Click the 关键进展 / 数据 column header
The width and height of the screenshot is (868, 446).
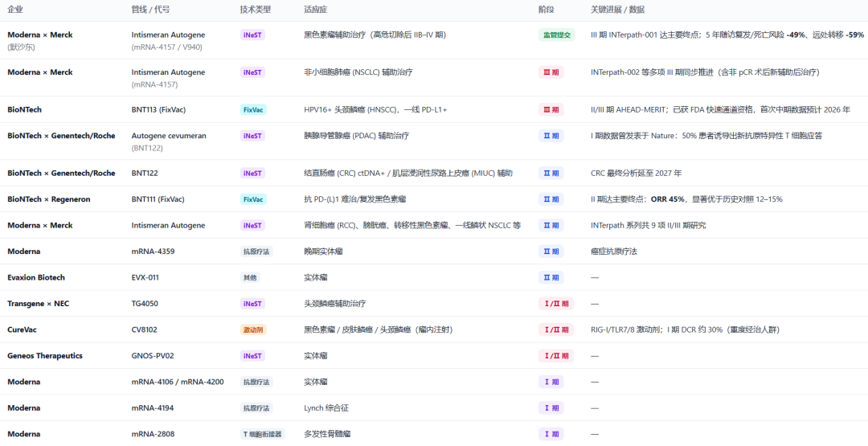[x=617, y=10]
